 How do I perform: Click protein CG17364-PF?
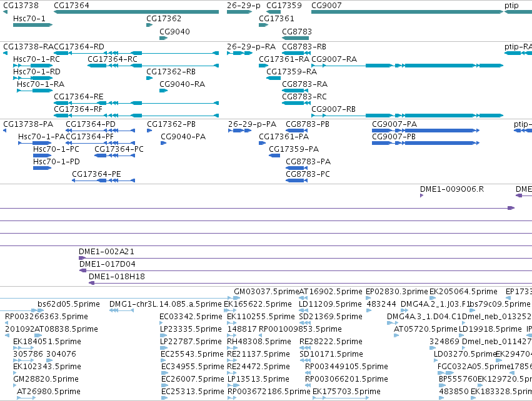click(x=101, y=142)
